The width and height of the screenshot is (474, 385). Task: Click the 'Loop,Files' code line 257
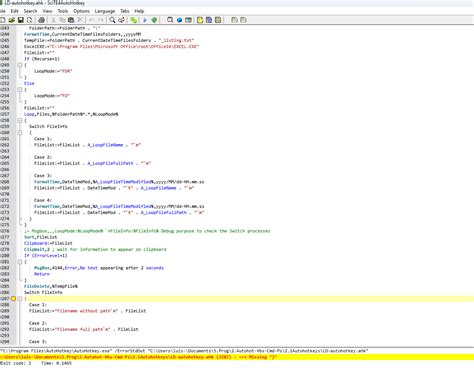pyautogui.click(x=71, y=114)
